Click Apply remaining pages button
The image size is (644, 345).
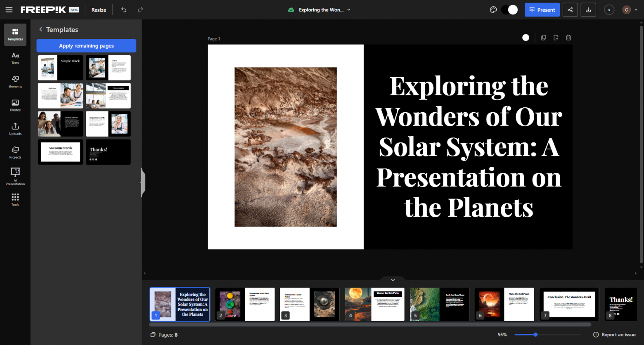[x=86, y=46]
